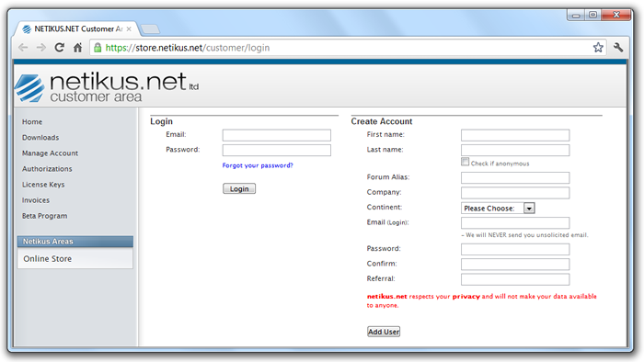The width and height of the screenshot is (644, 362).
Task: Open the wrench settings menu
Action: (618, 48)
